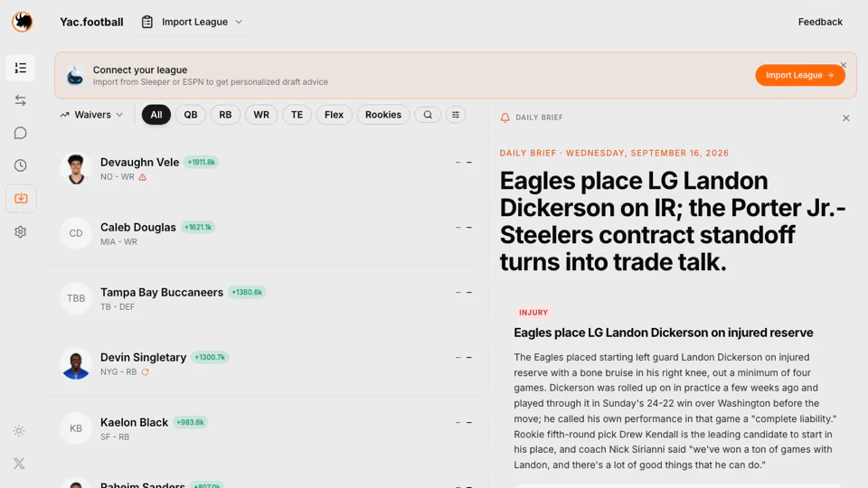Click the injury warning icon by Vele

click(143, 177)
